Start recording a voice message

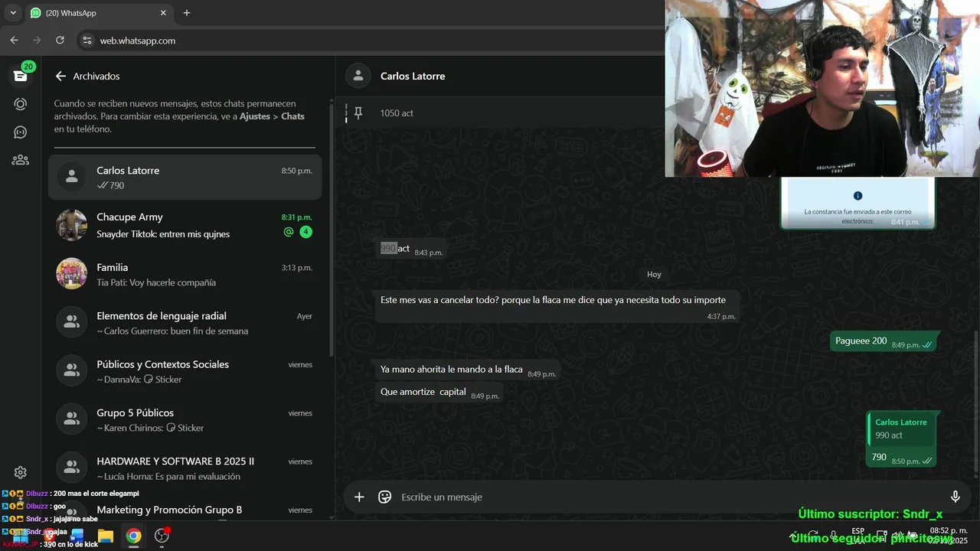coord(955,497)
